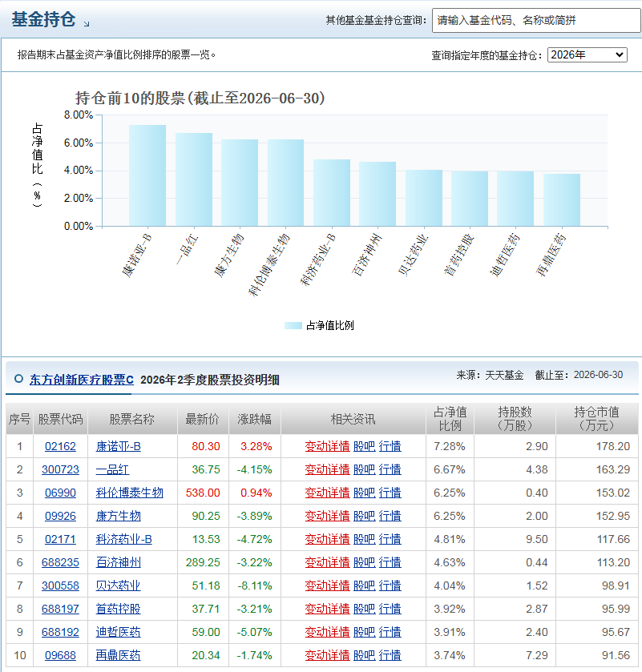642x672 pixels.
Task: Open 首药控股 stock name link
Action: point(119,609)
